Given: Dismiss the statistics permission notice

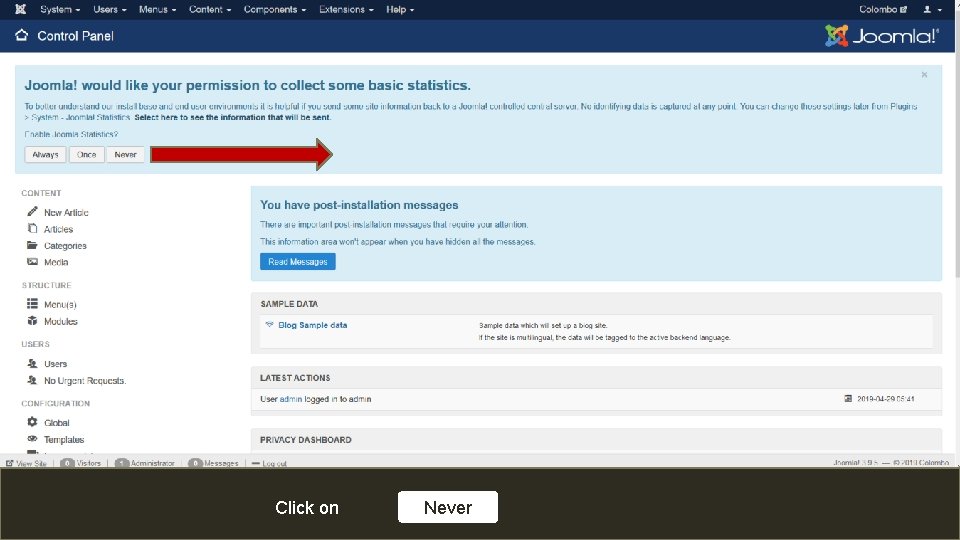Looking at the screenshot, I should click(924, 75).
